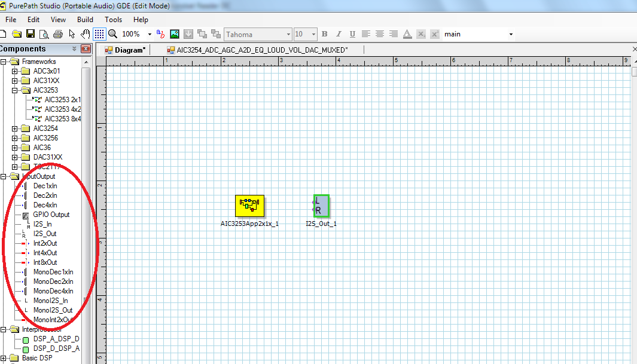637x364 pixels.
Task: Expand the ADC3x01 folder
Action: click(x=14, y=71)
